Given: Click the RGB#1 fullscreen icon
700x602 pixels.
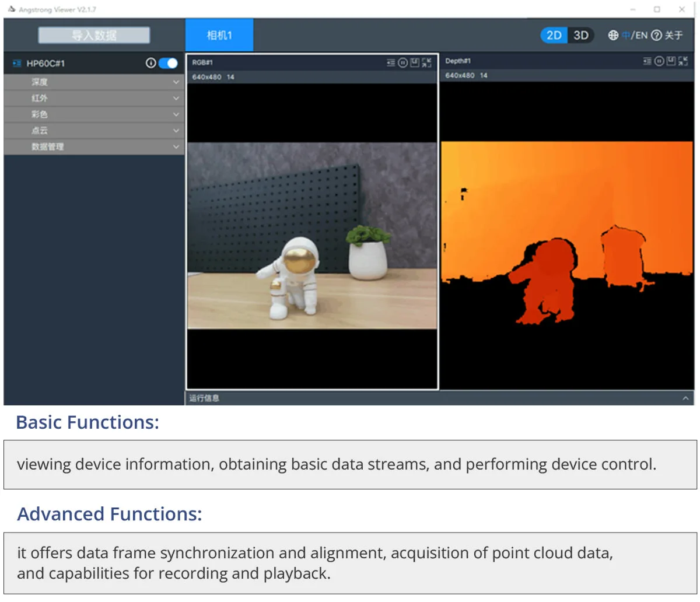Looking at the screenshot, I should (x=427, y=62).
